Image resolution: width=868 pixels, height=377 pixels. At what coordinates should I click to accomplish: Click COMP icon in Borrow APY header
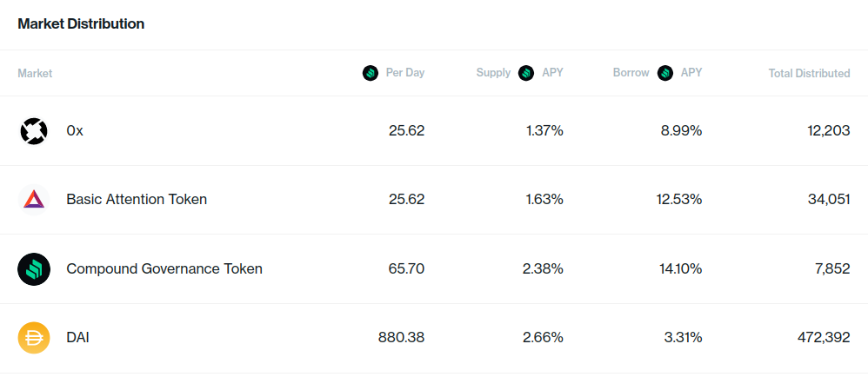[665, 73]
